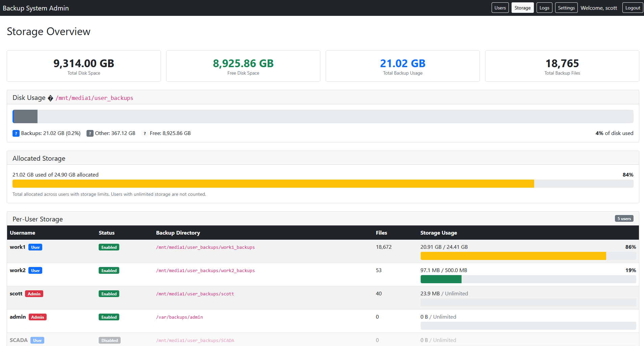Click the gray Other legend icon
This screenshot has width=644, height=346.
point(90,133)
